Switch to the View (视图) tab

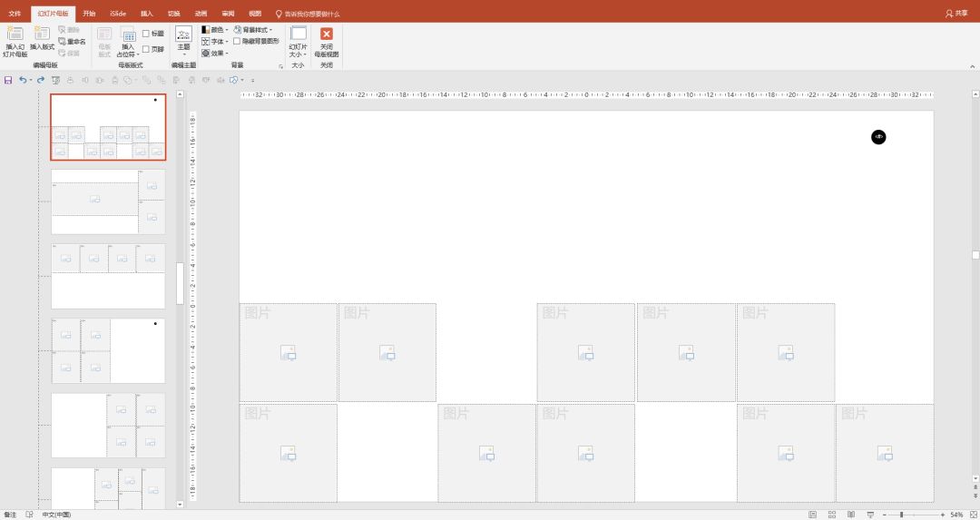click(x=255, y=13)
